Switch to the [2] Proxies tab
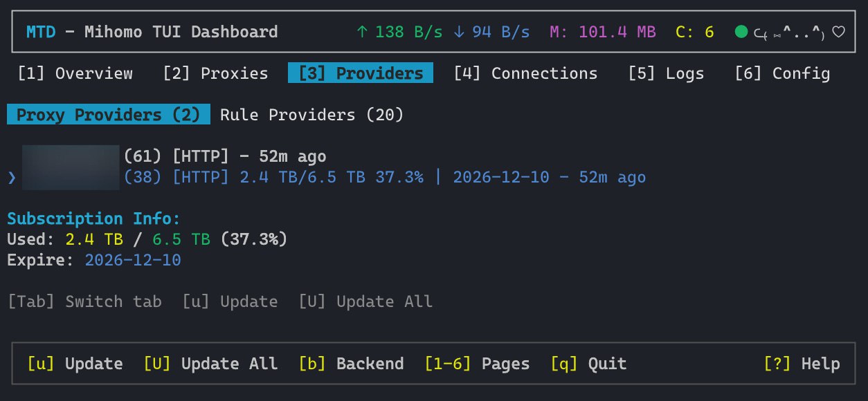Screen dimensions: 868x401 (x=215, y=73)
